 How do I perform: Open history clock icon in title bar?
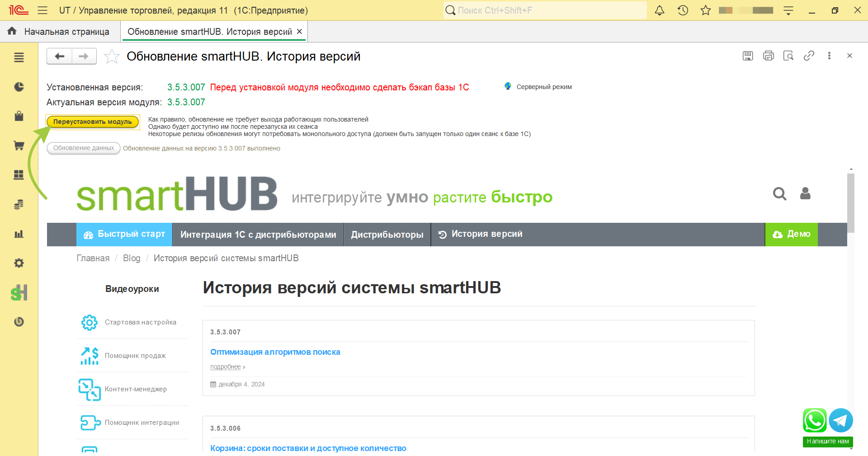pyautogui.click(x=683, y=10)
